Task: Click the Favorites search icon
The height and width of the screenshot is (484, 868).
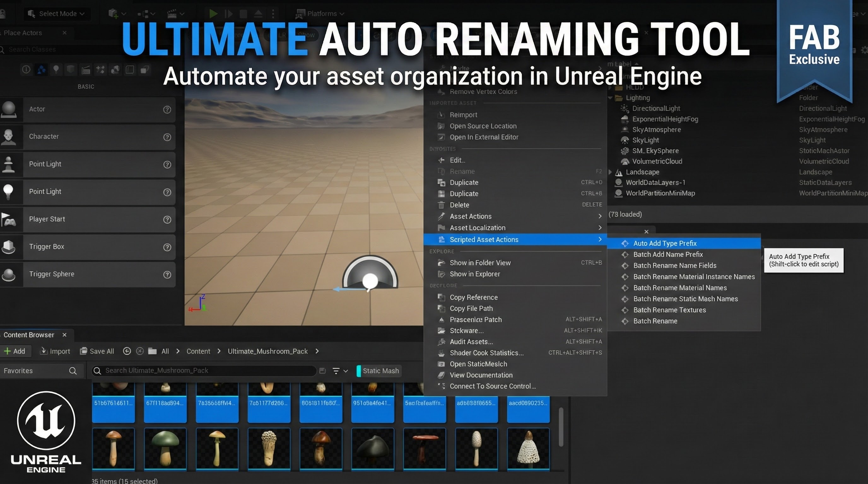Action: click(x=73, y=371)
